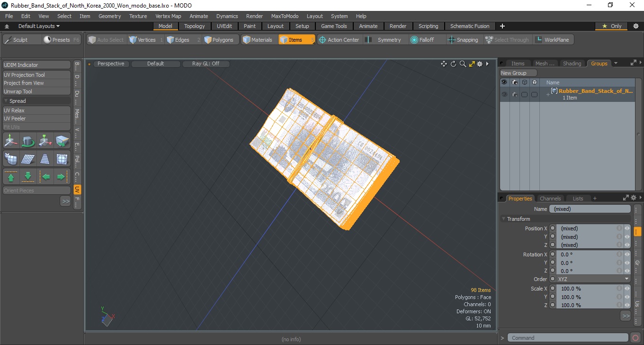Align UVs down with green down arrow
Screen dimensions: 644x345
28,176
